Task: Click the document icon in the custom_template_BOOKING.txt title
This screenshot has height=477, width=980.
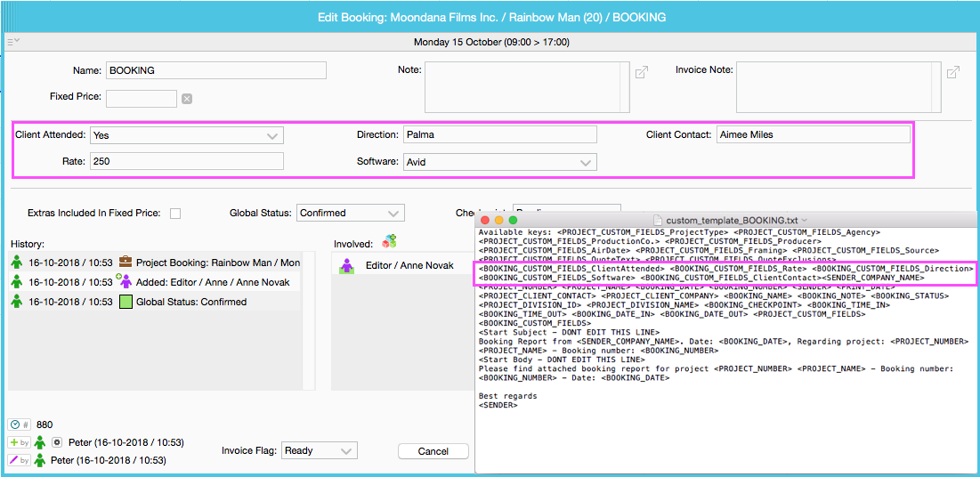Action: tap(657, 220)
